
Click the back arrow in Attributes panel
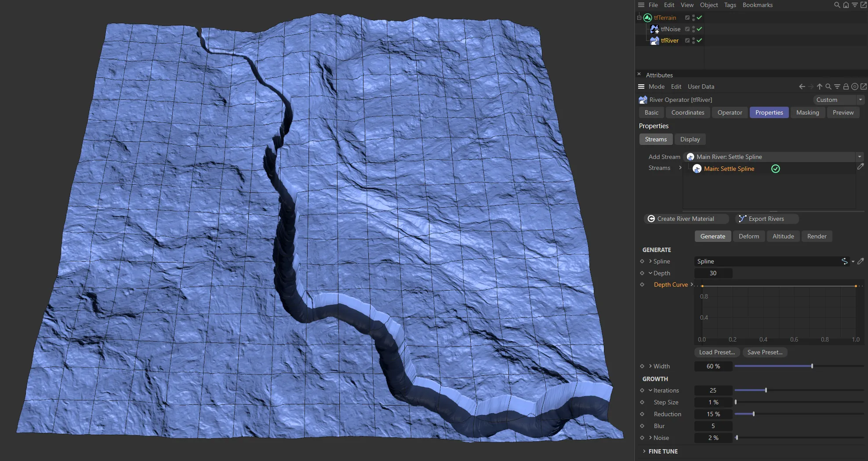pyautogui.click(x=802, y=86)
